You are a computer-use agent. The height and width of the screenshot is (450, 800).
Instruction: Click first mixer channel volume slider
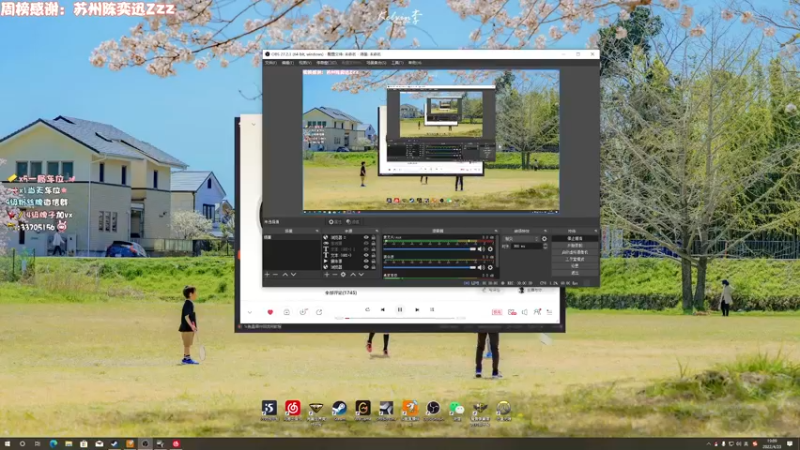[x=430, y=249]
